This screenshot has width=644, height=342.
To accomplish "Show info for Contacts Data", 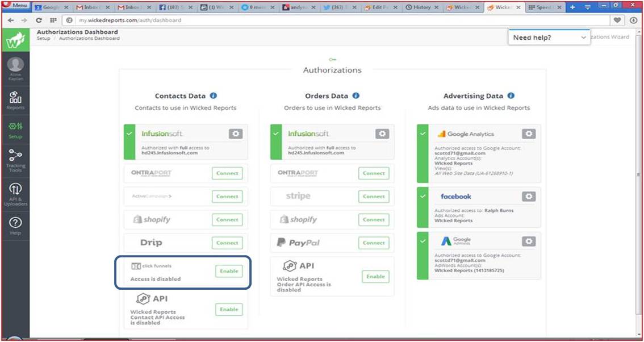I will click(213, 96).
